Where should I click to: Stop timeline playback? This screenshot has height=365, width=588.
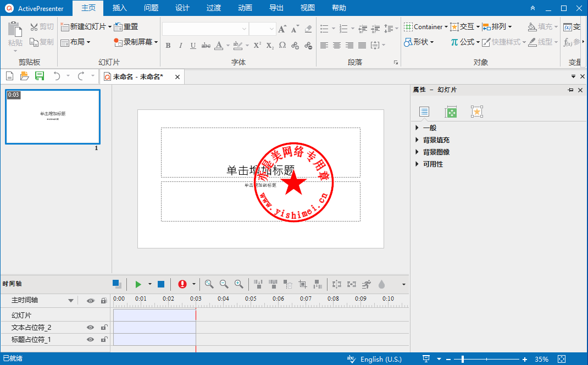click(x=161, y=284)
